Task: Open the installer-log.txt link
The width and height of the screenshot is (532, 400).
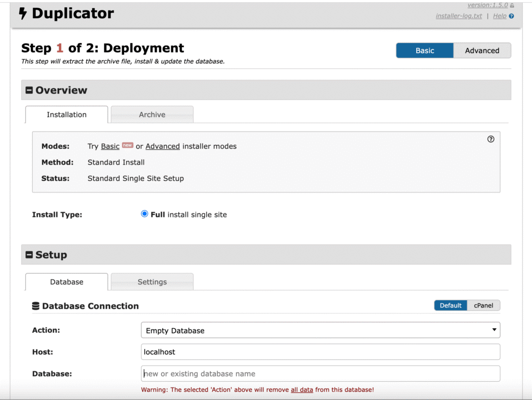Action: pyautogui.click(x=459, y=16)
